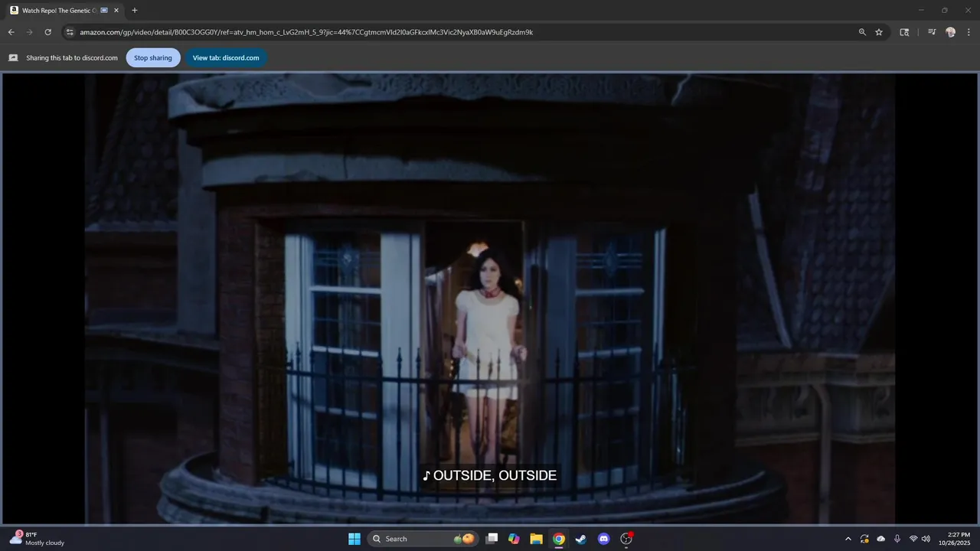
Task: Show hidden system tray icons
Action: coord(848,539)
